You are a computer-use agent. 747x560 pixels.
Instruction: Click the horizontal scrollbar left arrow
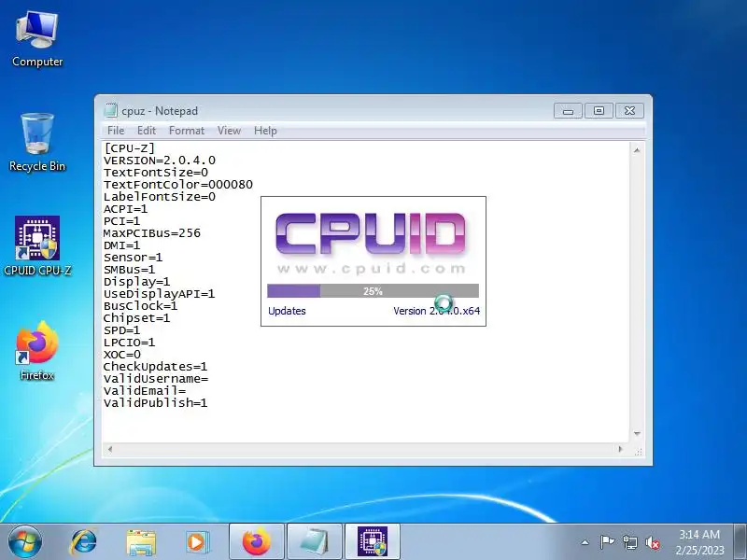click(110, 449)
